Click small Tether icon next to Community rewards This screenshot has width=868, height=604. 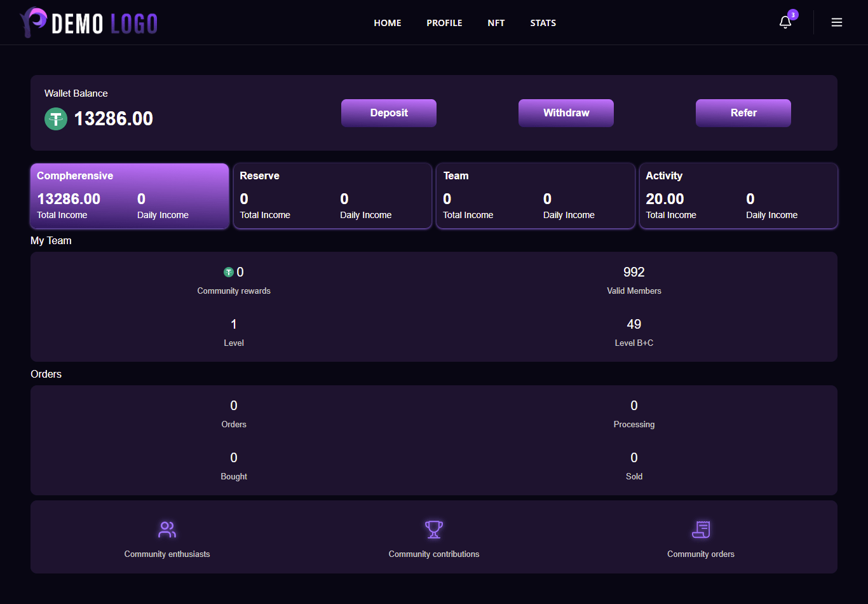point(229,272)
